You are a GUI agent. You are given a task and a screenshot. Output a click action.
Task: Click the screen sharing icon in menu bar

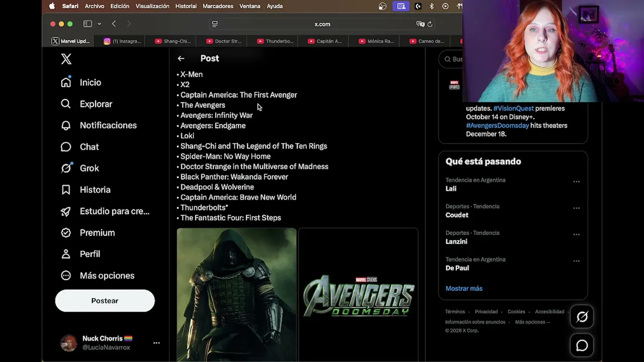pyautogui.click(x=401, y=6)
